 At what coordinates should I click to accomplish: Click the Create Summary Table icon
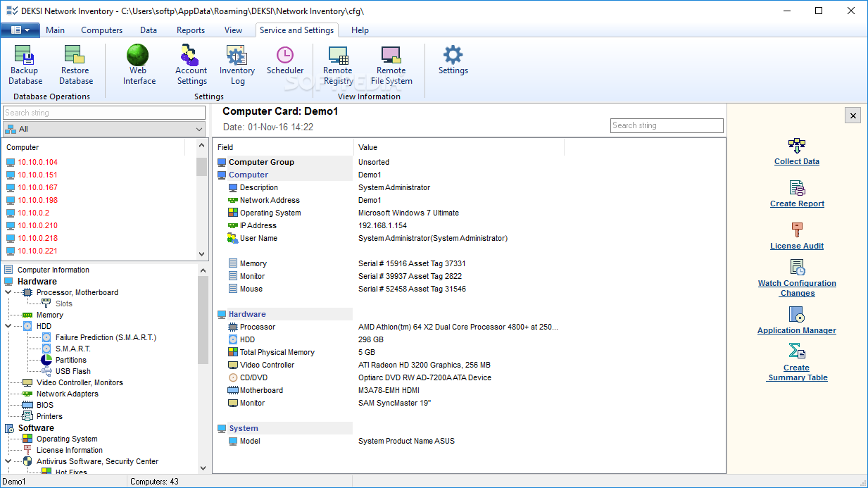click(796, 351)
